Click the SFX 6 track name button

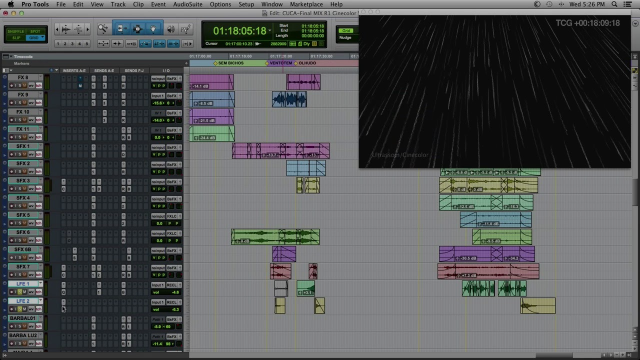(x=23, y=232)
